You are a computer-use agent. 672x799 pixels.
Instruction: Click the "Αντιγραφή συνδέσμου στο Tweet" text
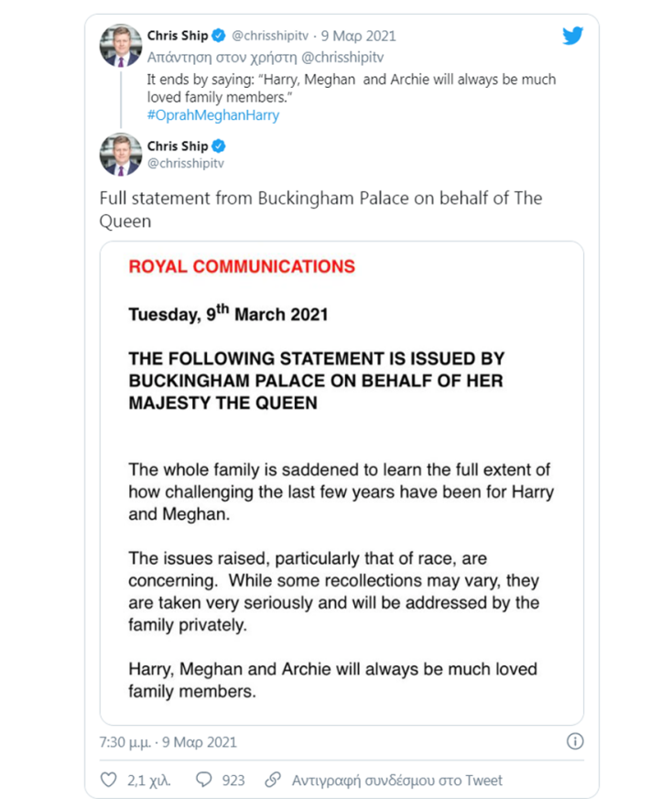(x=396, y=780)
